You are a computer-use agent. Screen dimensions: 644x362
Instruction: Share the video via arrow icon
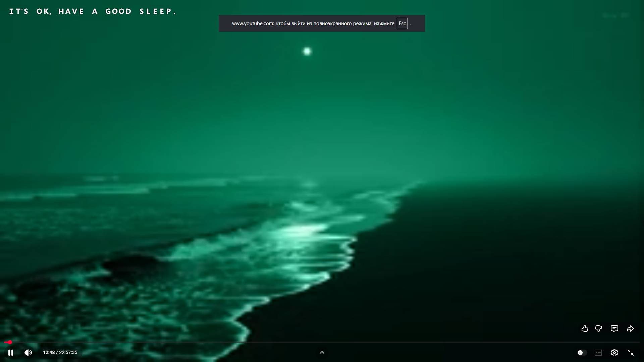pos(630,328)
